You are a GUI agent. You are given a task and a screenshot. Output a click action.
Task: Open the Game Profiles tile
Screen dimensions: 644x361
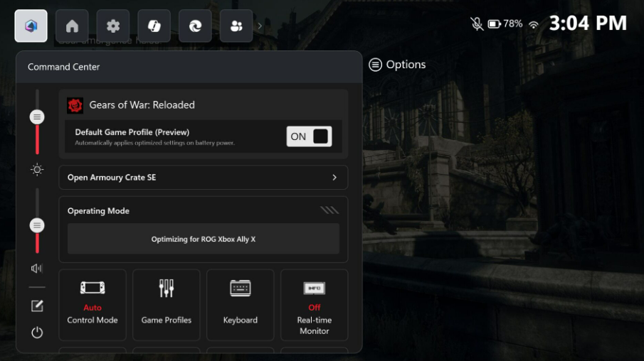(x=167, y=304)
